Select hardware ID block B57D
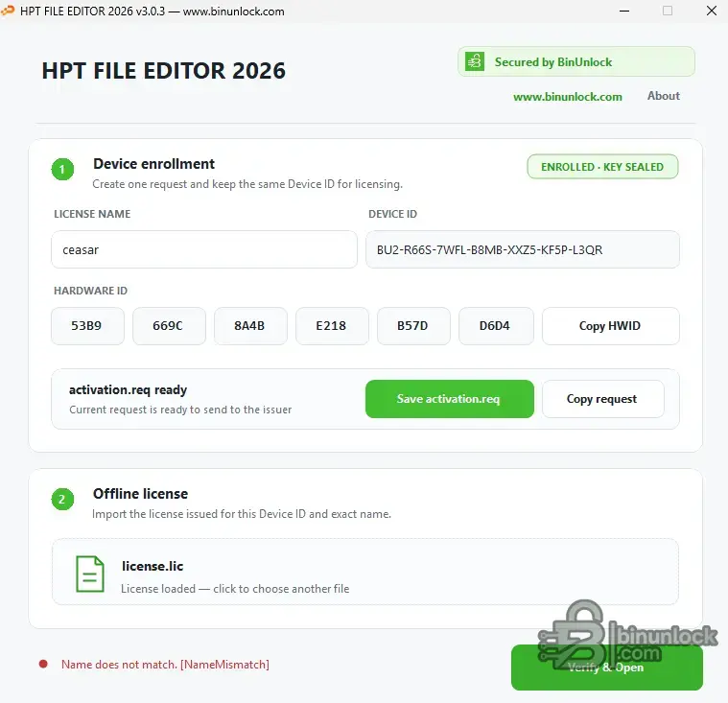The image size is (728, 703). pyautogui.click(x=413, y=326)
